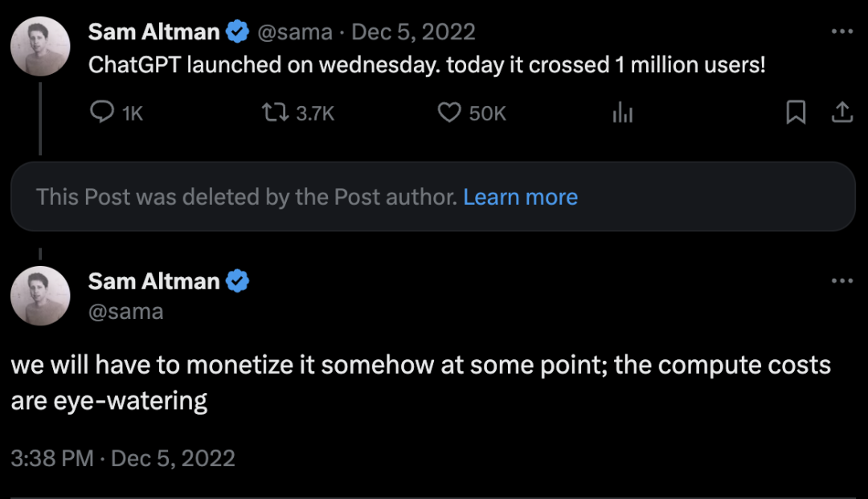Click Sam Altman name on top tweet
Screen dimensions: 868x499
click(x=154, y=32)
